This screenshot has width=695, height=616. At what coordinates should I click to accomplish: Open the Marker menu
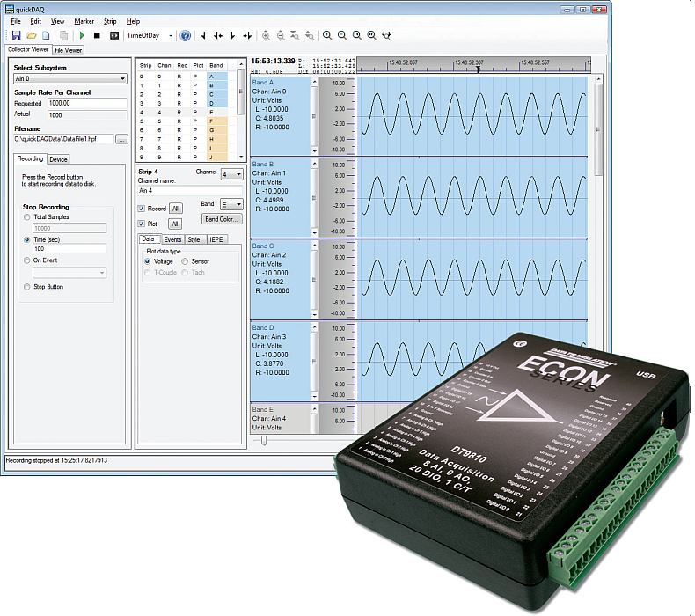click(84, 21)
